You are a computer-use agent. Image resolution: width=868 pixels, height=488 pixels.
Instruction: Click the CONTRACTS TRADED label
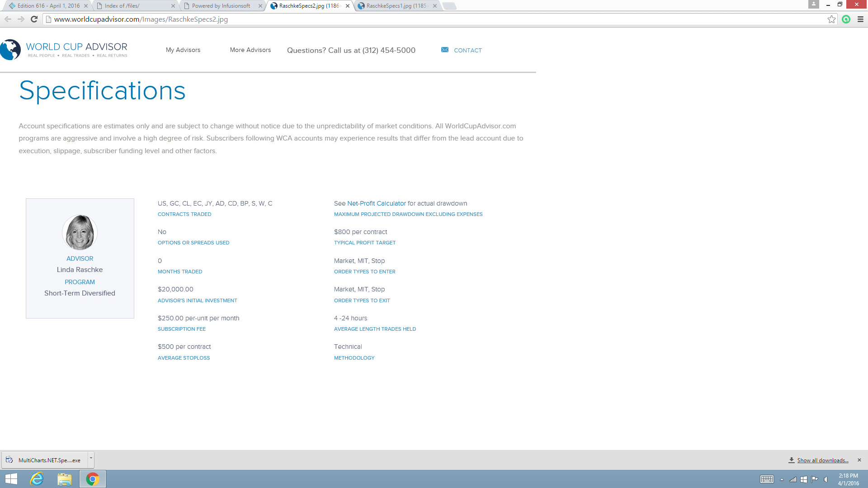click(184, 214)
